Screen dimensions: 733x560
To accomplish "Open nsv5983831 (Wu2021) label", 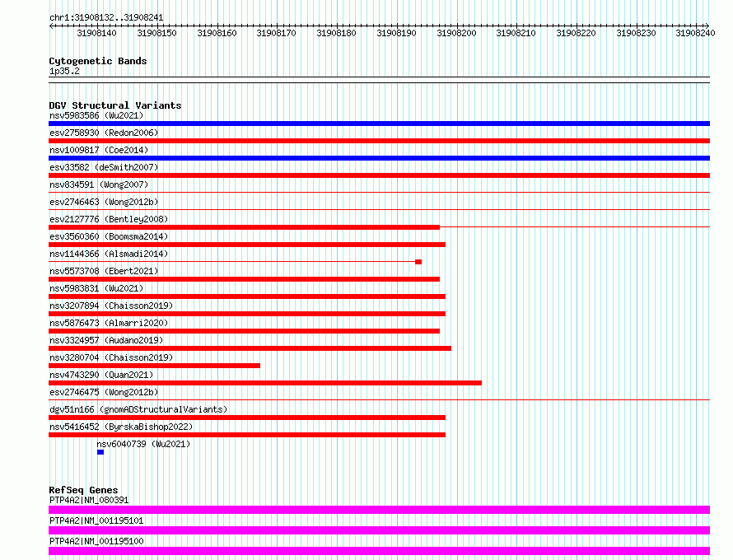I will (96, 288).
